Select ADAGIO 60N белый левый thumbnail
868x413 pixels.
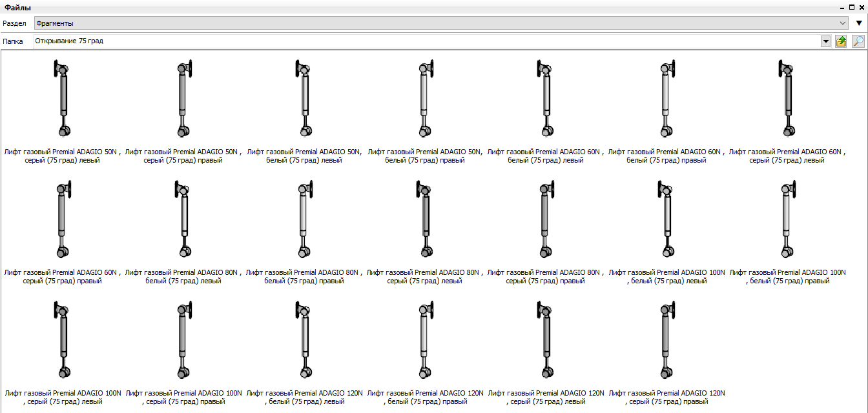pos(546,98)
